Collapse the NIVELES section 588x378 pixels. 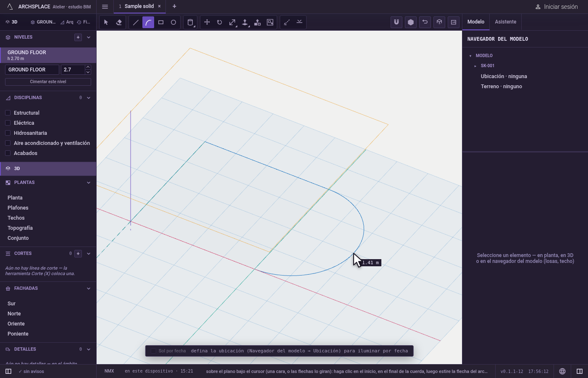pos(89,37)
